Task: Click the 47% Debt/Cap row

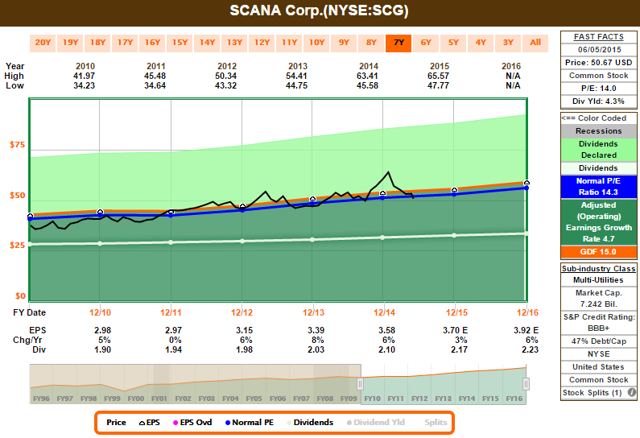Action: point(598,341)
